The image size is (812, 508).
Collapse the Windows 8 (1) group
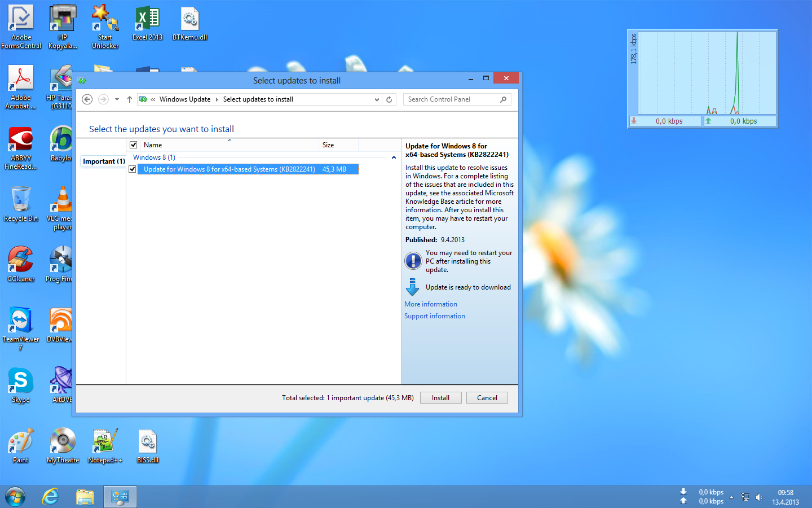[394, 157]
